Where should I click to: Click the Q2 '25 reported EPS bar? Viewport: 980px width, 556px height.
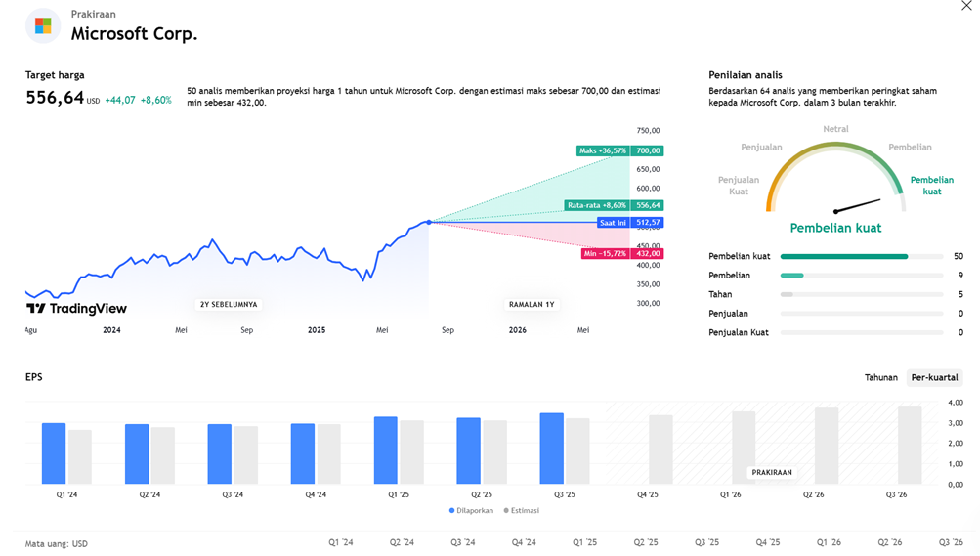[x=469, y=451]
